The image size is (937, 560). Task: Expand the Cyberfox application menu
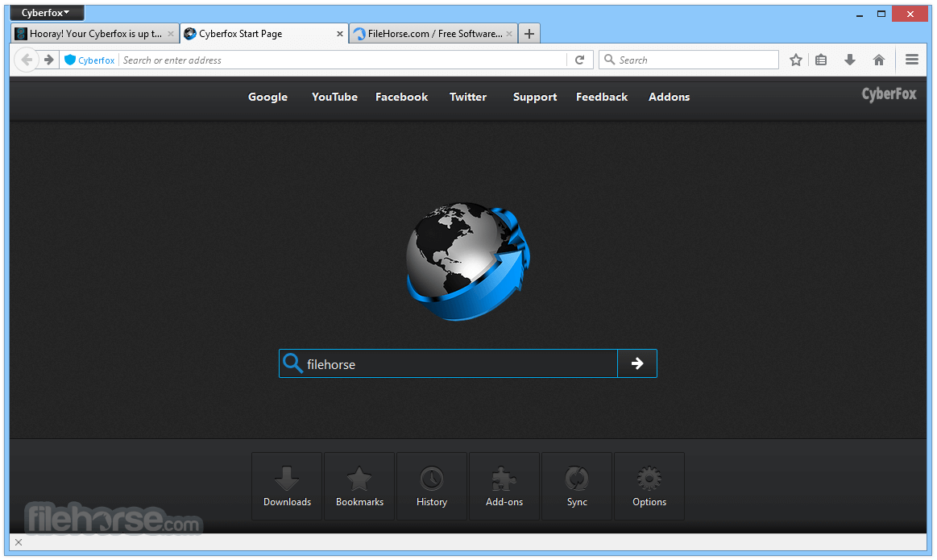coord(46,13)
